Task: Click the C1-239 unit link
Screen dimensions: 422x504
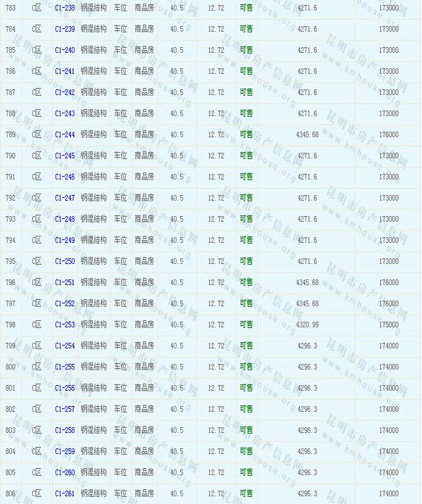Action: [x=64, y=29]
